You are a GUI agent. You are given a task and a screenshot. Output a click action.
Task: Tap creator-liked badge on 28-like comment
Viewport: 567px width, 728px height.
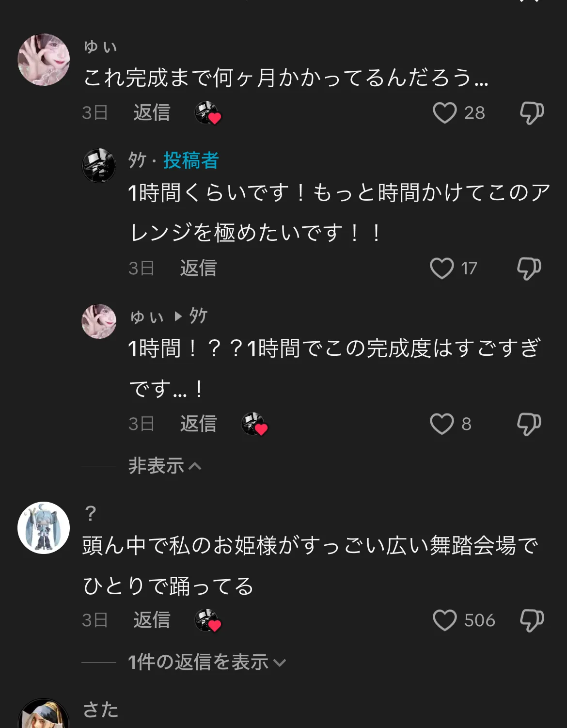click(x=208, y=113)
